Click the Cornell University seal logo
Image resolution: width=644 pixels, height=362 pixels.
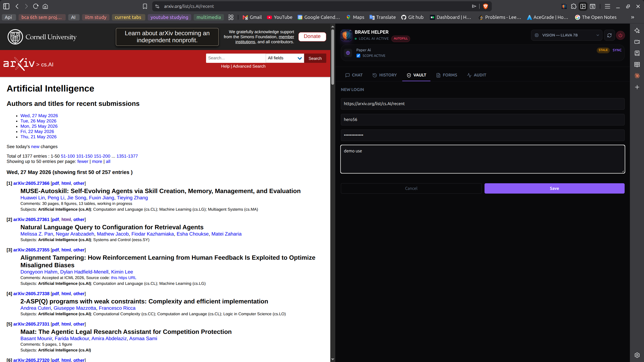pos(15,37)
